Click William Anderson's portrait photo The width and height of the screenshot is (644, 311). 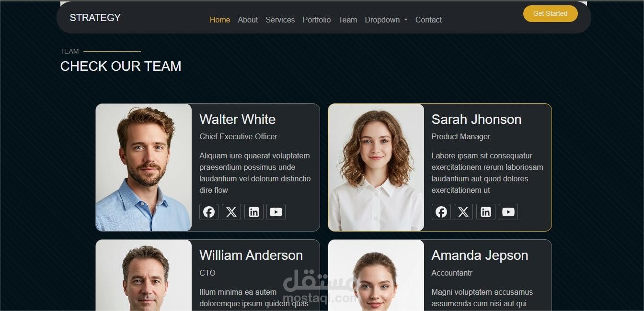144,275
